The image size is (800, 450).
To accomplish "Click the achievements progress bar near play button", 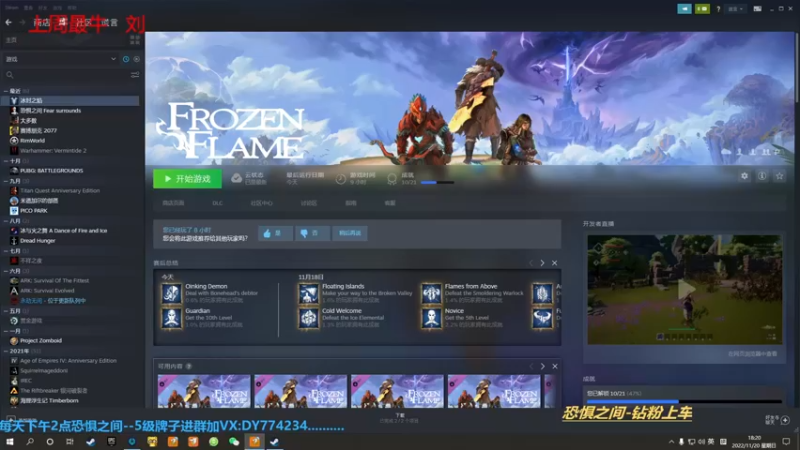I will [437, 182].
